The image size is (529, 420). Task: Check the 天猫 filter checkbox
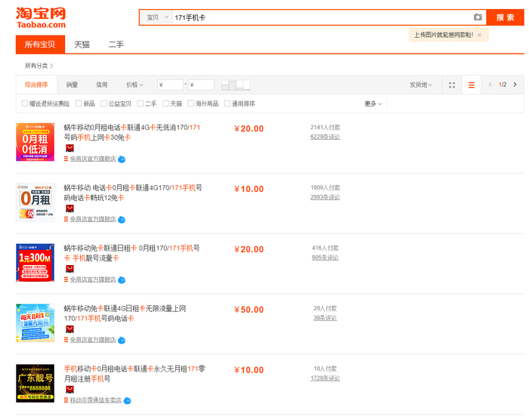pyautogui.click(x=166, y=103)
